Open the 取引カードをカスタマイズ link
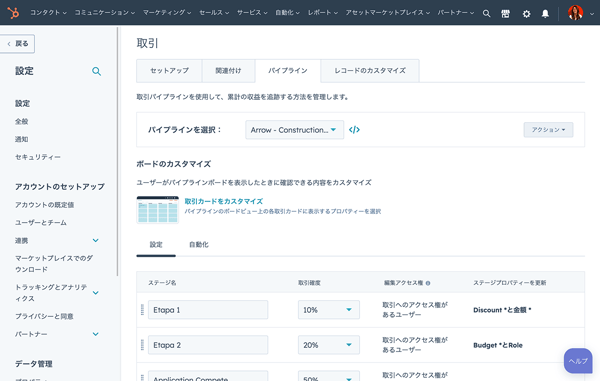This screenshot has height=381, width=600. click(x=223, y=201)
